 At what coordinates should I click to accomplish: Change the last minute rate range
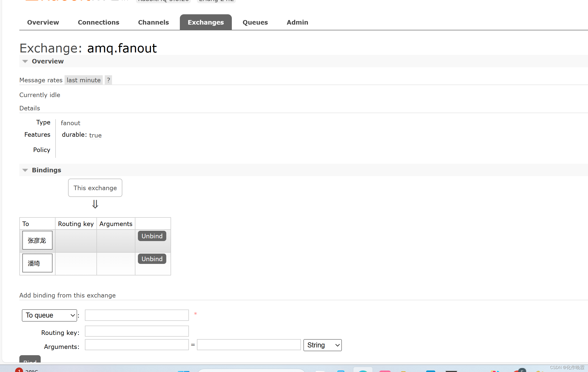click(83, 80)
